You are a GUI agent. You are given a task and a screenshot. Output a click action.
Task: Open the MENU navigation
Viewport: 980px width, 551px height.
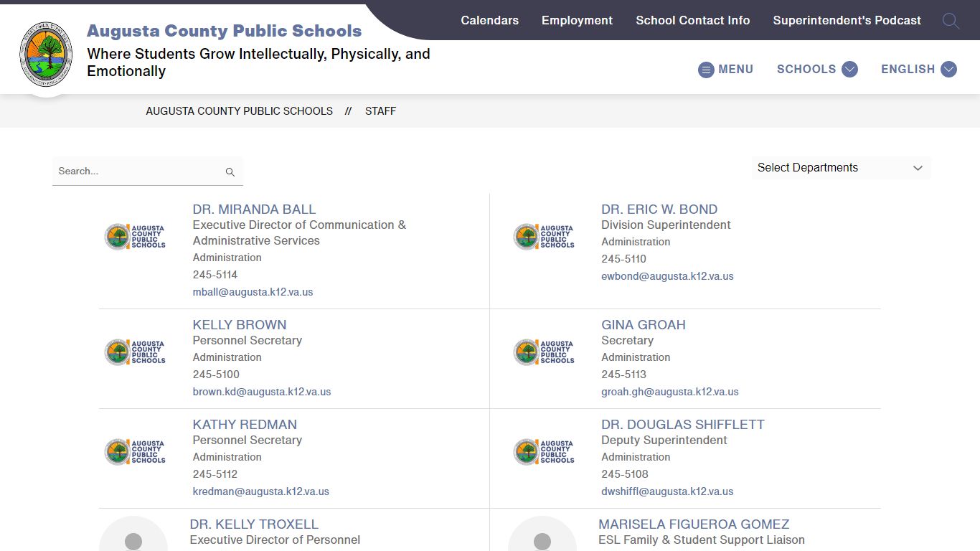click(x=735, y=70)
